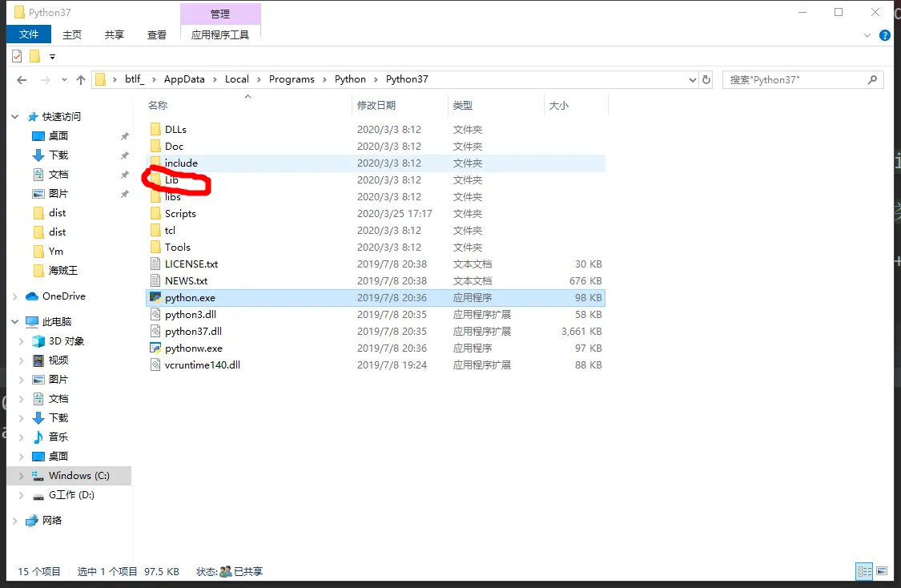The width and height of the screenshot is (901, 588).
Task: Select G工作 (D:) drive
Action: [x=71, y=495]
